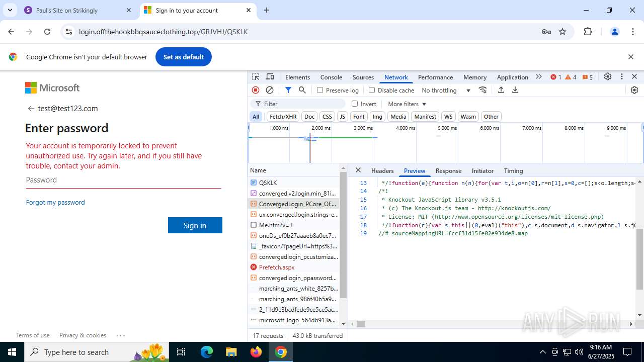The width and height of the screenshot is (644, 362).
Task: Filter requests by CSS
Action: click(327, 117)
